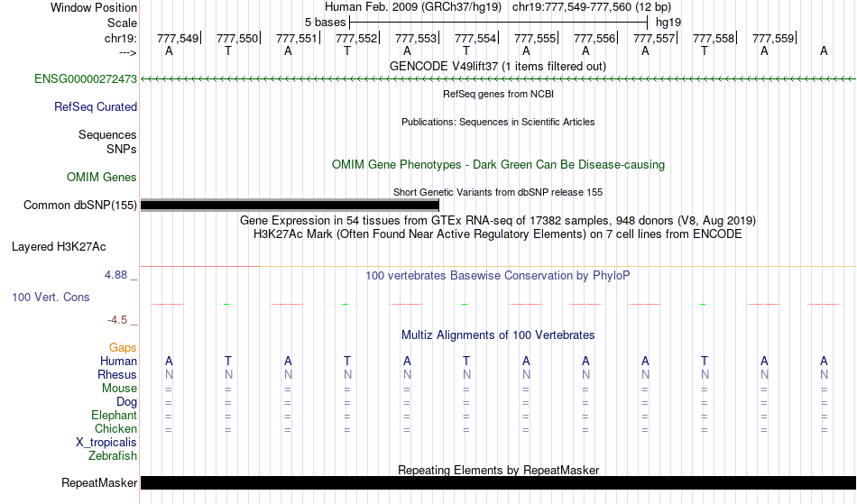Screen dimensions: 857x504
Task: Select the Common dbSNP(155) track label
Action: pos(79,205)
